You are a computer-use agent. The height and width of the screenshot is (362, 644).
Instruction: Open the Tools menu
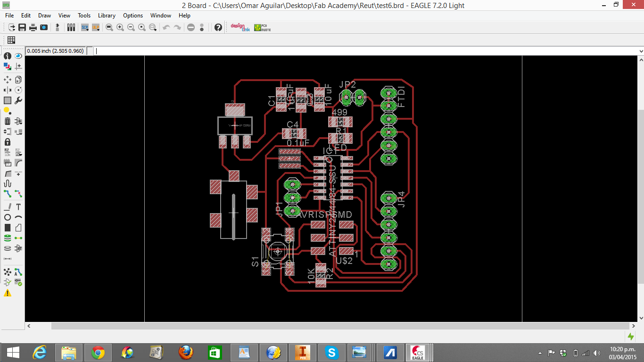coord(84,16)
